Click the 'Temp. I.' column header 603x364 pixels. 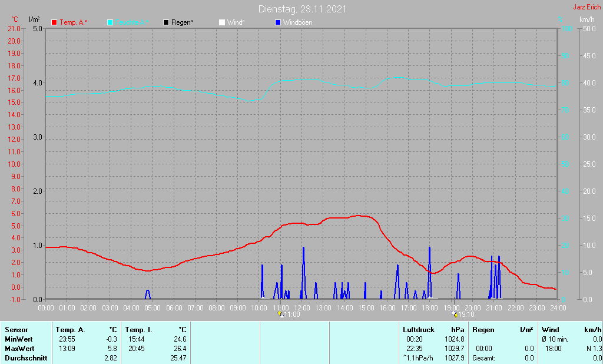[139, 330]
